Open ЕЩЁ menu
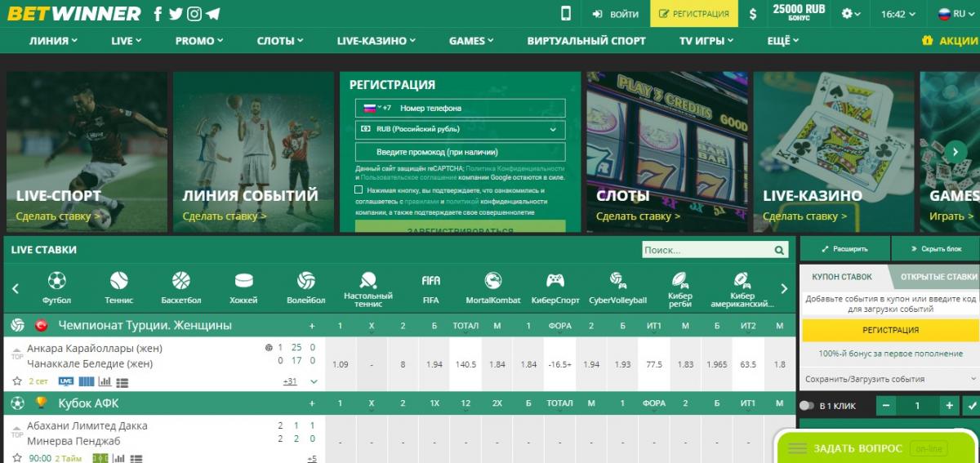The width and height of the screenshot is (980, 463). click(x=783, y=41)
